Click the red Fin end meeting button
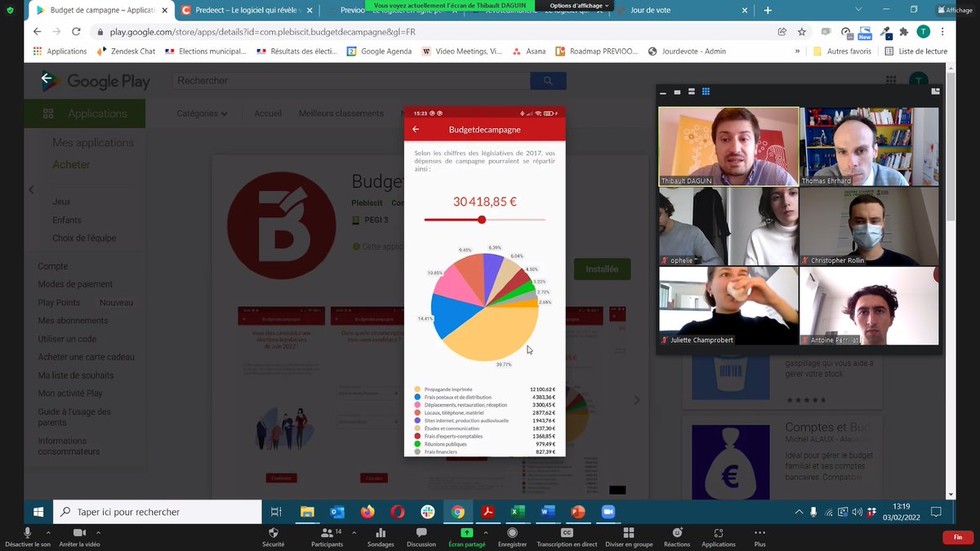 tap(957, 537)
